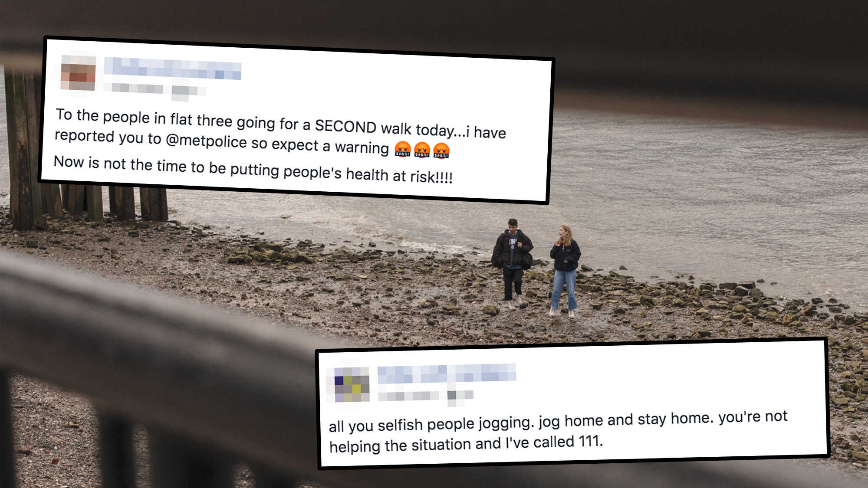
Task: Click the word SECOND in the top post
Action: [345, 126]
